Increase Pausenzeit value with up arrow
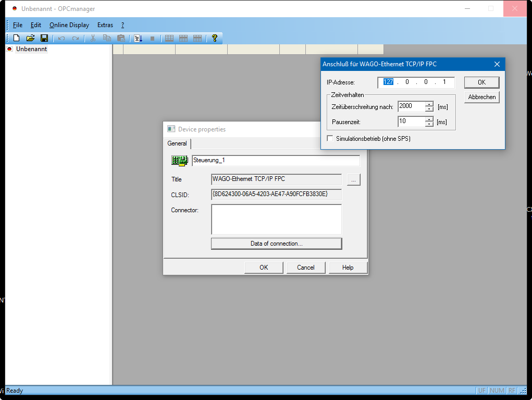 coord(429,119)
